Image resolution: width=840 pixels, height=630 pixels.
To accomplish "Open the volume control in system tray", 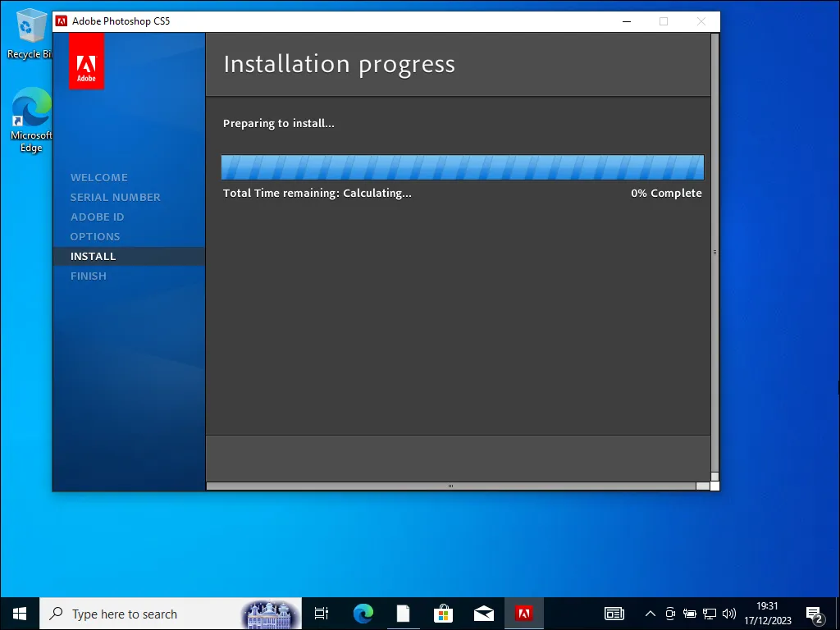I will (x=728, y=614).
